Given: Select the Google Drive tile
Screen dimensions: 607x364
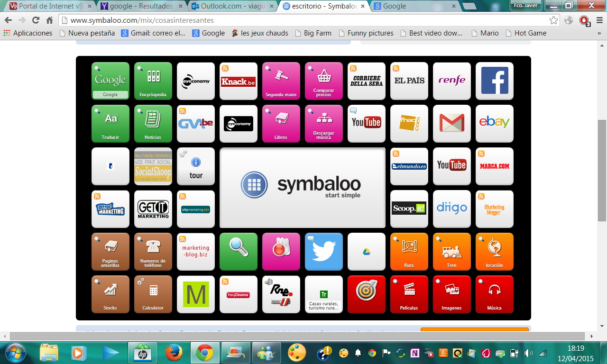Looking at the screenshot, I should pos(366,252).
